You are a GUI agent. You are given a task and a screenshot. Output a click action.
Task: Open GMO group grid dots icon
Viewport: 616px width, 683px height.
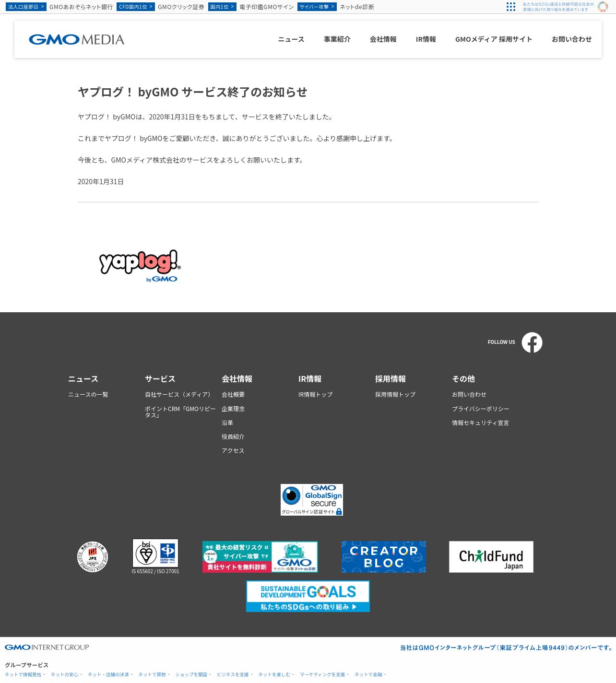click(x=511, y=7)
